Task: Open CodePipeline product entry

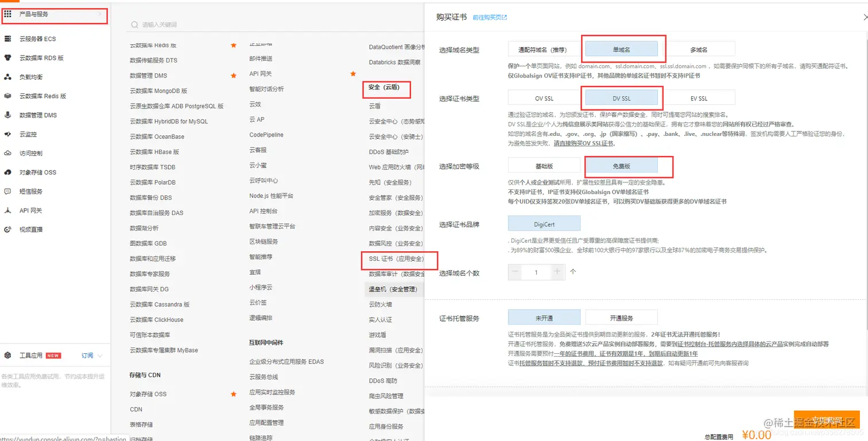Action: 266,135
